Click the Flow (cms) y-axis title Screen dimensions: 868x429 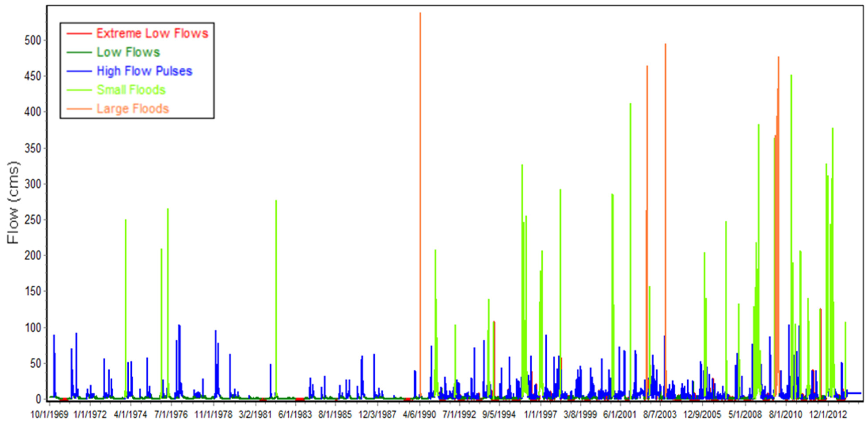tap(14, 203)
